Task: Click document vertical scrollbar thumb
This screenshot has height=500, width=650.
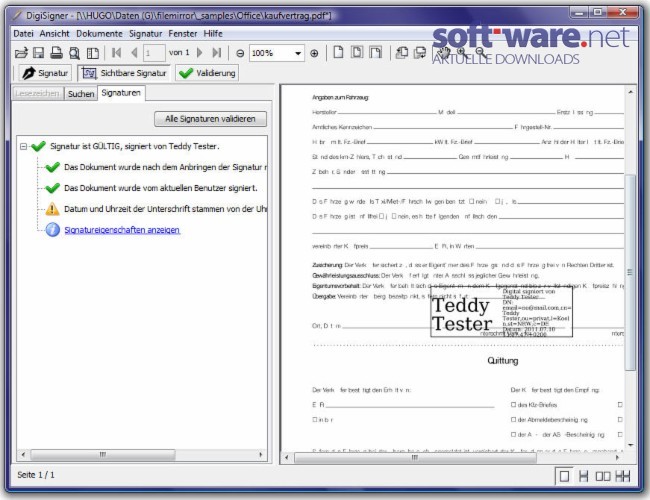Action: 630,272
